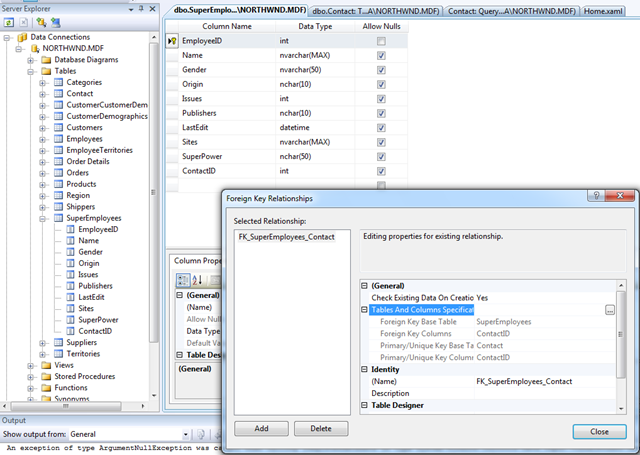The image size is (640, 455).
Task: Check Allow Nulls for the EmployeeID column
Action: point(381,41)
